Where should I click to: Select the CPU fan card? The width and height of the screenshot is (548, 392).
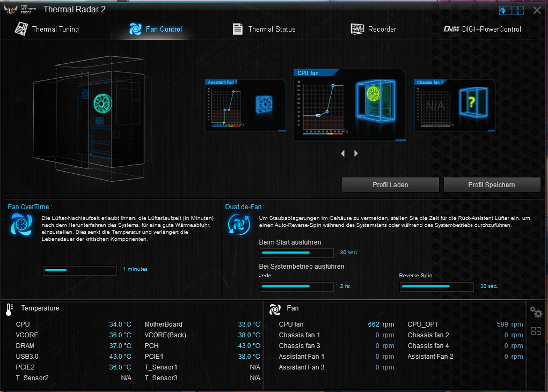[x=349, y=105]
